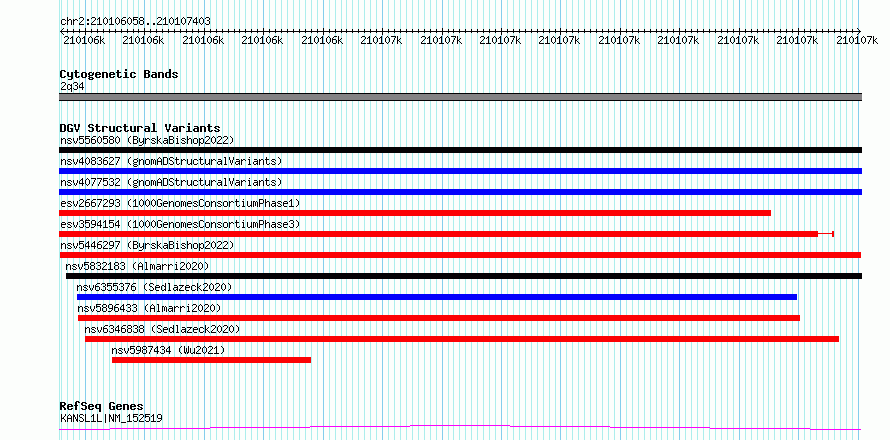Click the black nsv5832183 variant bar
This screenshot has height=440, width=890.
[464, 276]
